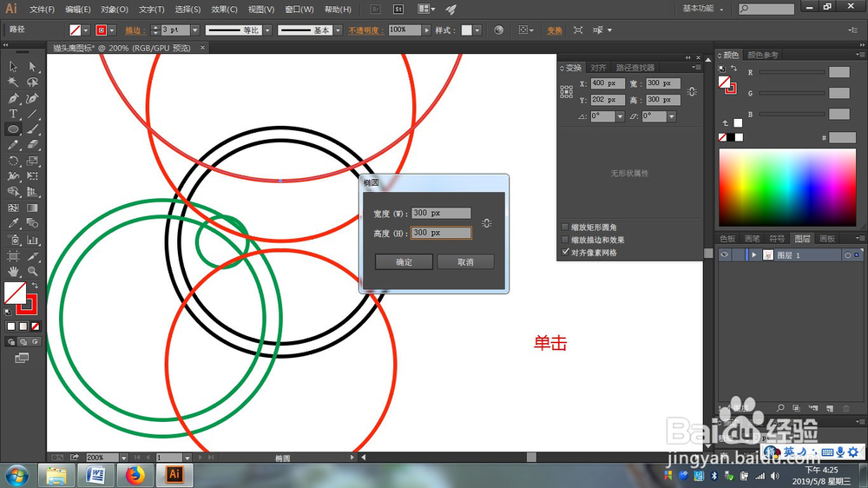
Task: Toggle constrain width and height in Transform panel
Action: (x=692, y=92)
